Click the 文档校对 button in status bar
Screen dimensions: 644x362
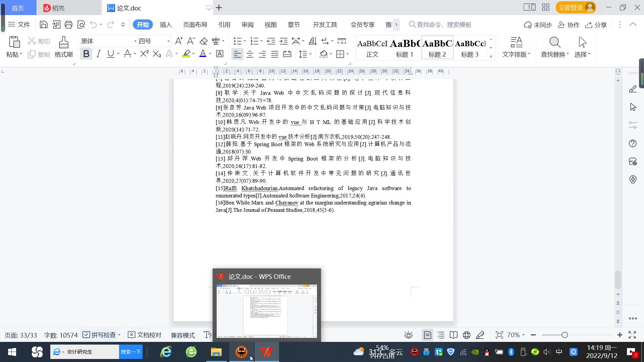145,335
